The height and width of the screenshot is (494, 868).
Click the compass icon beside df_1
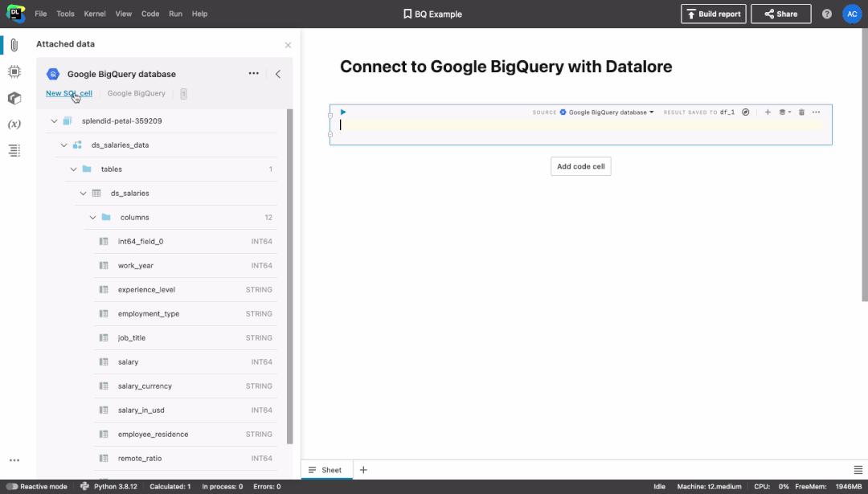tap(746, 112)
